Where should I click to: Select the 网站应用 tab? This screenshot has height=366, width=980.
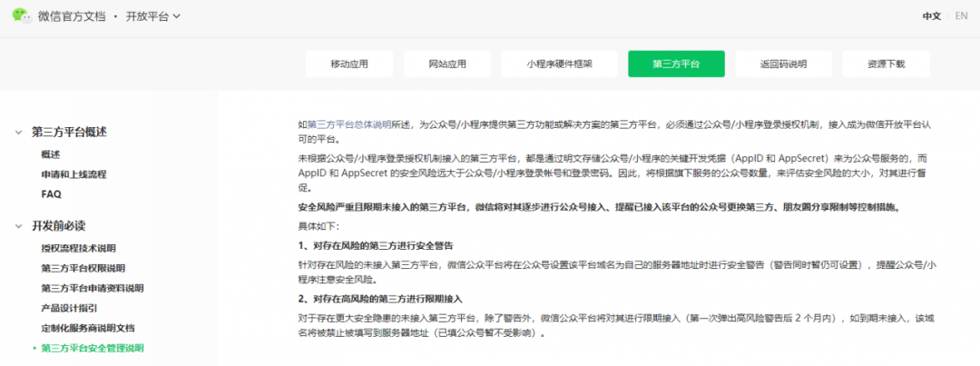(447, 64)
